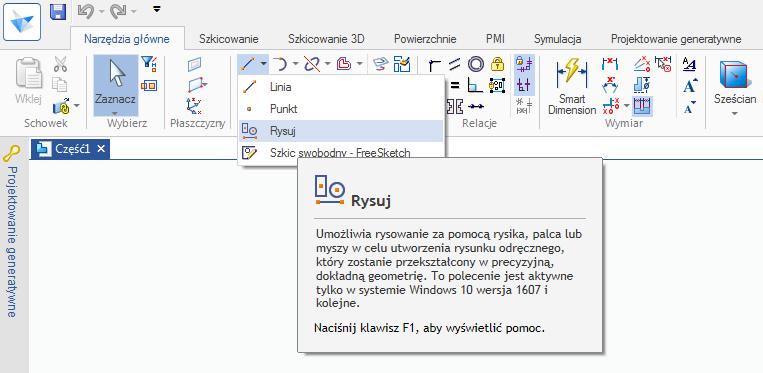This screenshot has width=763, height=373.
Task: Expand the paste-link dropdown arrow in Schowek
Action: click(76, 105)
